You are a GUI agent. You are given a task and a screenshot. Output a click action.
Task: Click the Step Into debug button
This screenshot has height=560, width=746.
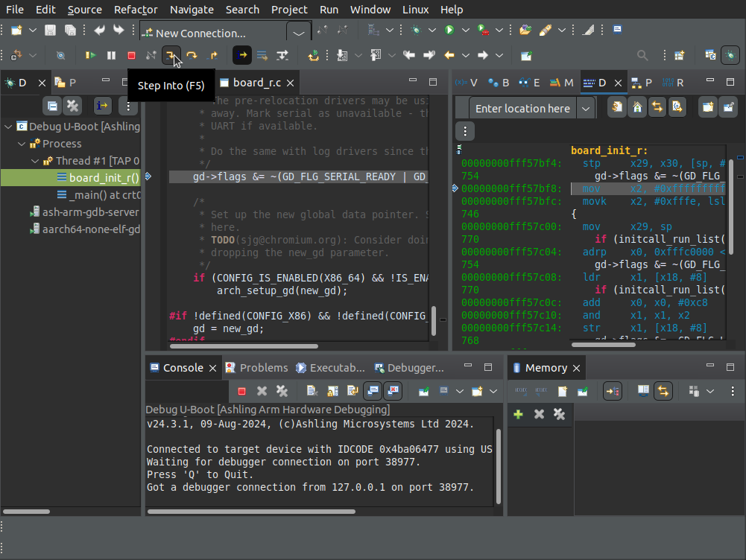(x=171, y=55)
